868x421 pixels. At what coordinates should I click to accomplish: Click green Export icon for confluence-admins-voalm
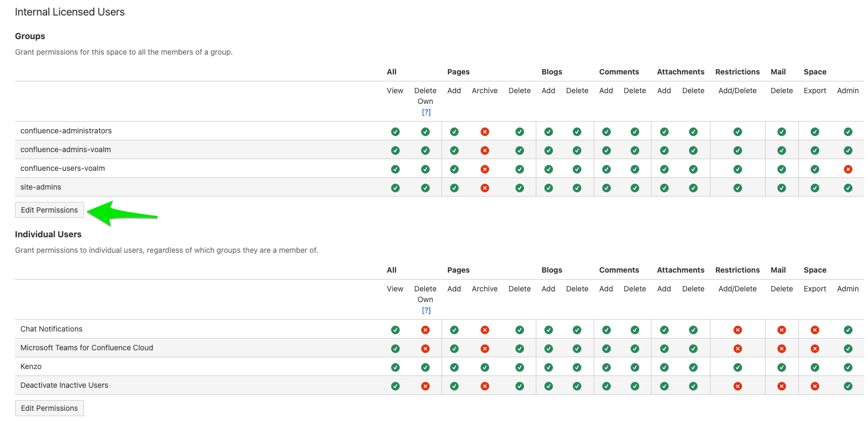tap(814, 151)
